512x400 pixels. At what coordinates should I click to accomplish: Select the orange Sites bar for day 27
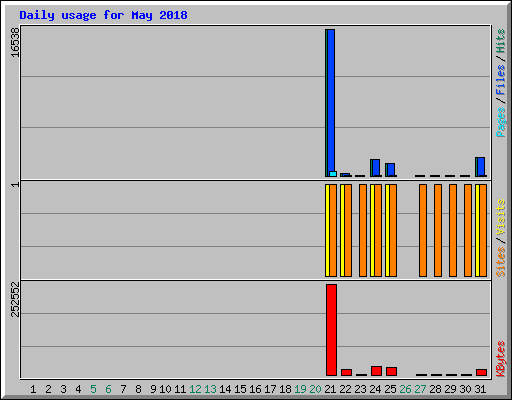click(423, 230)
